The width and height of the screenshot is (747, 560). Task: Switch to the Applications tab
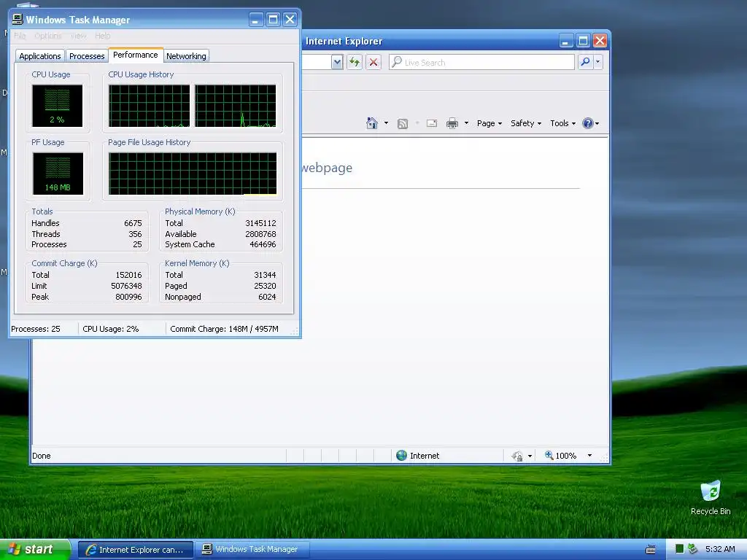[x=40, y=56]
